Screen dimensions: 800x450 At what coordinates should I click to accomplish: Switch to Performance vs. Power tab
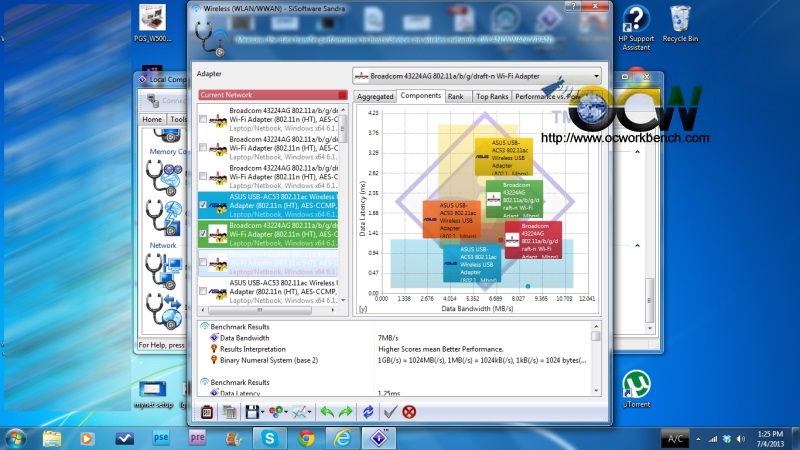(547, 96)
